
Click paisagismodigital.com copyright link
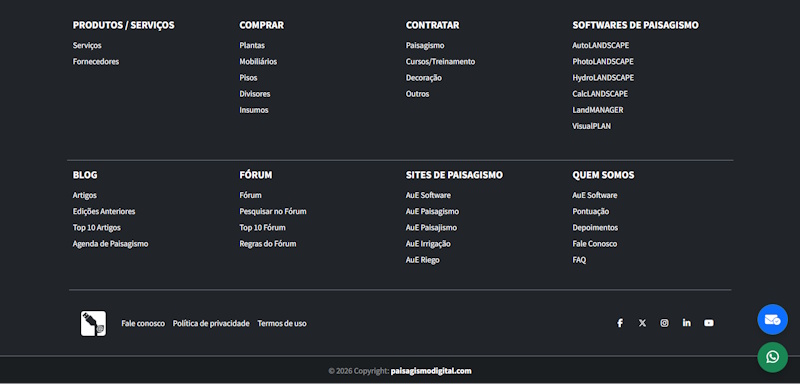[x=431, y=371]
